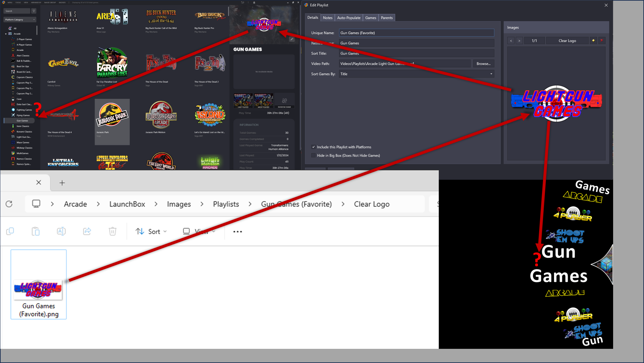Click the yellow add image icon in Images panel
This screenshot has height=363, width=644.
pyautogui.click(x=593, y=41)
